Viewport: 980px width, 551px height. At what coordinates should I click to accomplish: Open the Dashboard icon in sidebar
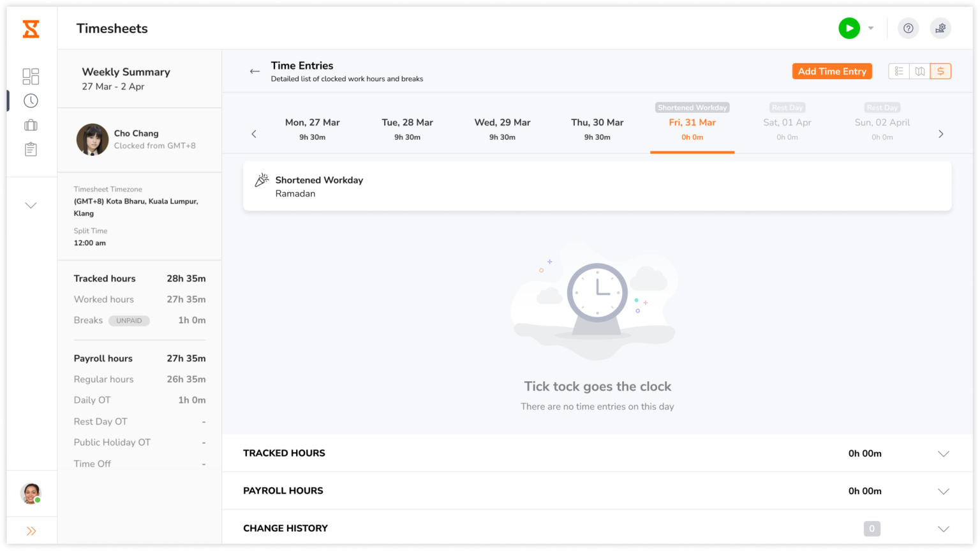pyautogui.click(x=31, y=77)
